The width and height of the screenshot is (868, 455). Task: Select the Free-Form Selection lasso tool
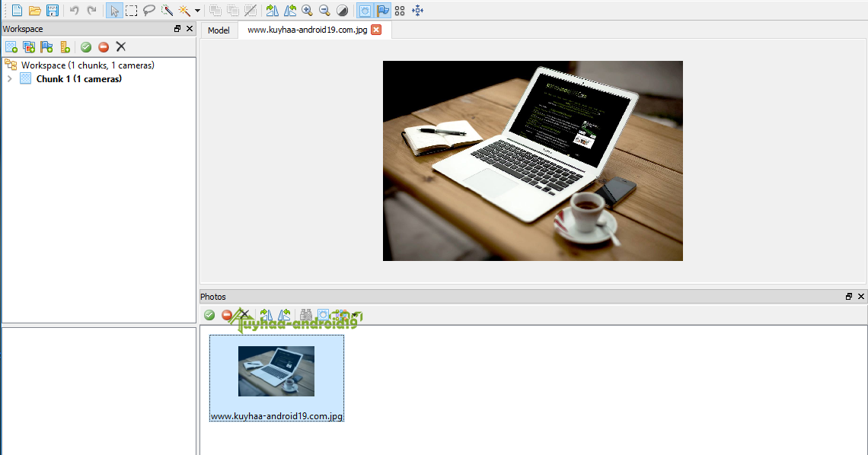click(148, 10)
